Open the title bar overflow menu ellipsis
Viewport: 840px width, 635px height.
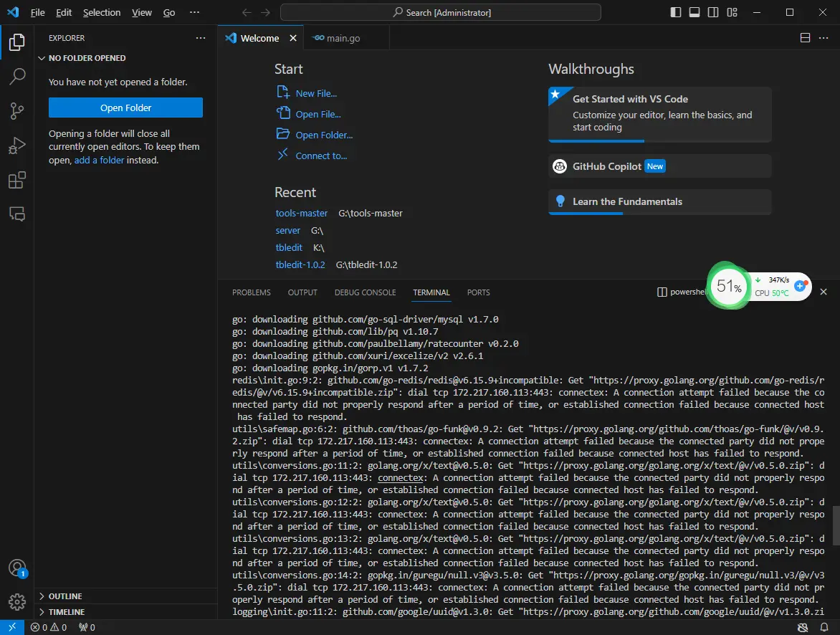[x=194, y=12]
